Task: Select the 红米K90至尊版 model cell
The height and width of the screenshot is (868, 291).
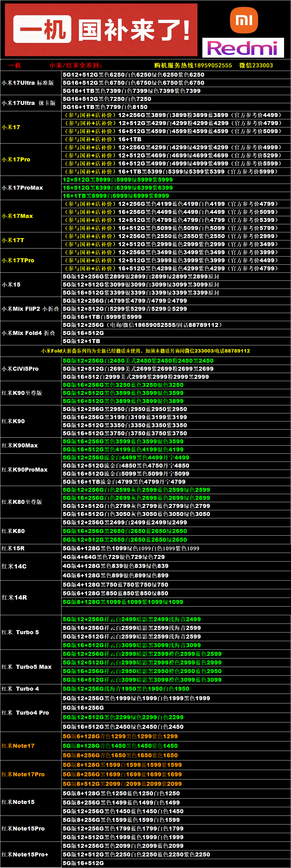Action: pos(31,393)
